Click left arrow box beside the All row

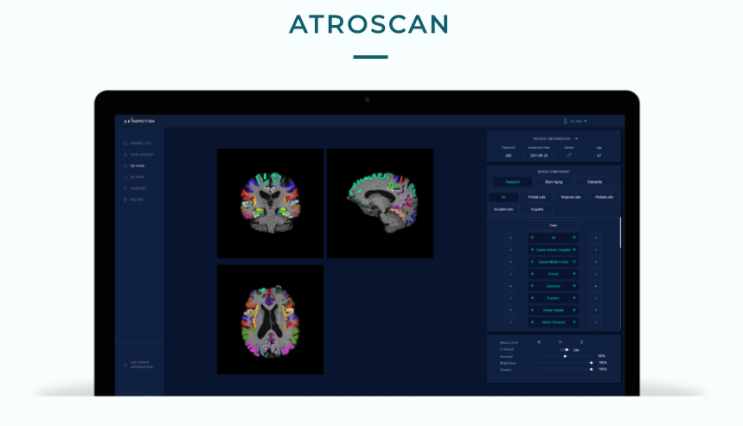(x=511, y=238)
